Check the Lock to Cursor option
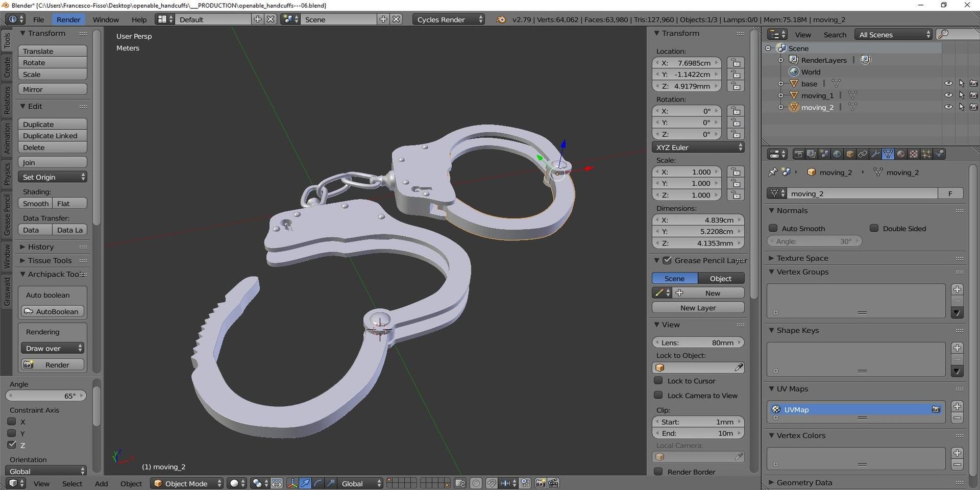This screenshot has height=490, width=980. coord(658,381)
